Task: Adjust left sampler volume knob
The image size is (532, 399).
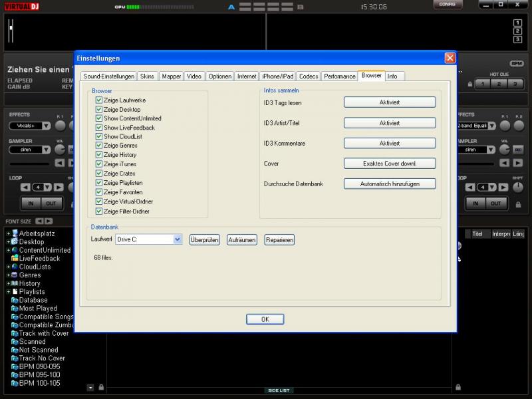Action: pyautogui.click(x=60, y=149)
